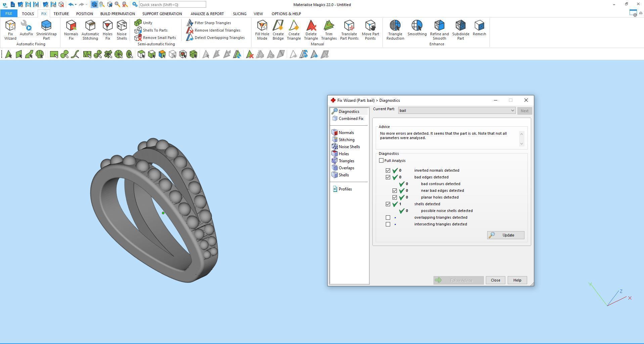The height and width of the screenshot is (344, 644).
Task: Open the undo history dropdown arrow
Action: pyautogui.click(x=76, y=5)
